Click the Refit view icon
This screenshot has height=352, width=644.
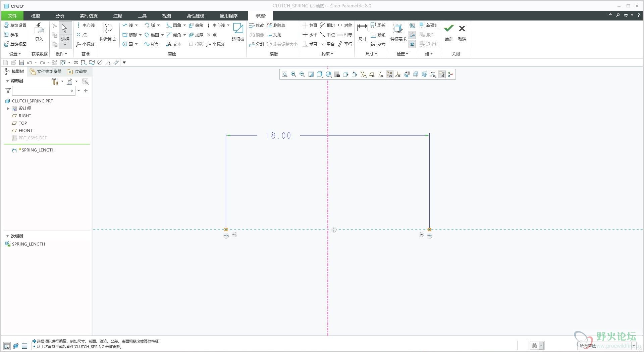pyautogui.click(x=285, y=74)
